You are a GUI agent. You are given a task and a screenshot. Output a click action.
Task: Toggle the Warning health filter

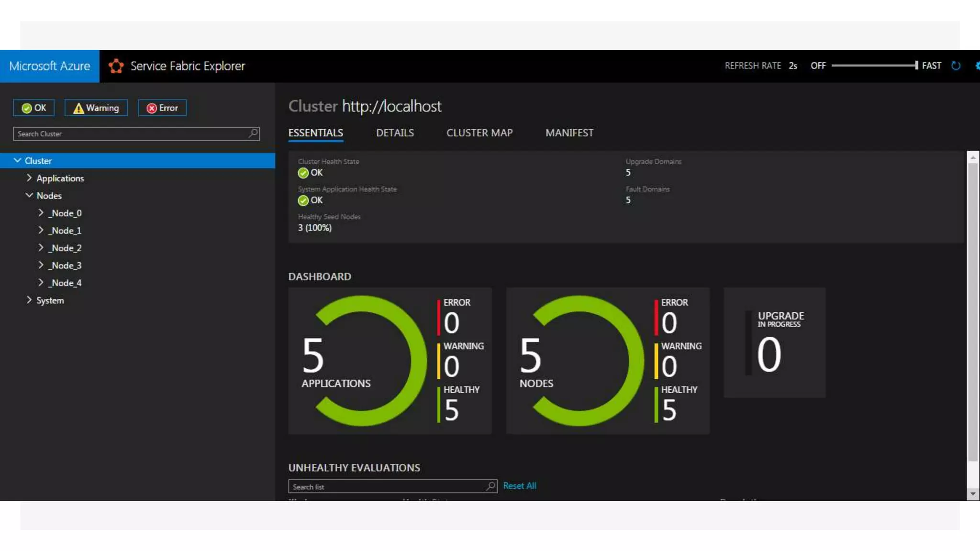point(96,108)
